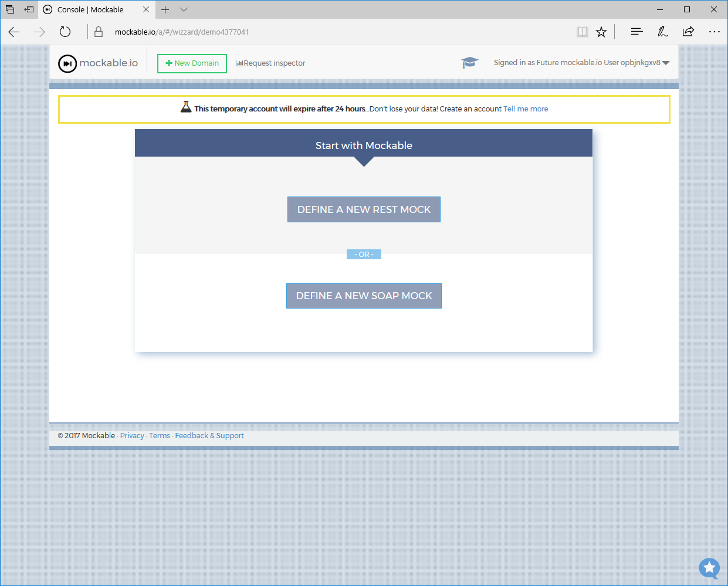728x586 pixels.
Task: Click the Make a Web Note pen icon
Action: [662, 32]
